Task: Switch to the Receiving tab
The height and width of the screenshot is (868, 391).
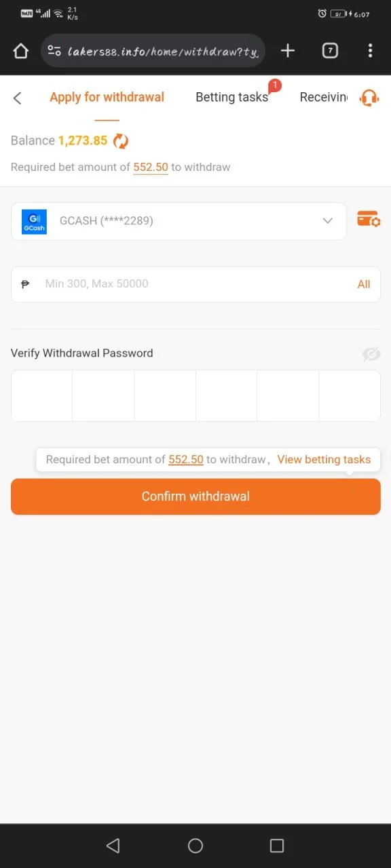Action: point(323,97)
